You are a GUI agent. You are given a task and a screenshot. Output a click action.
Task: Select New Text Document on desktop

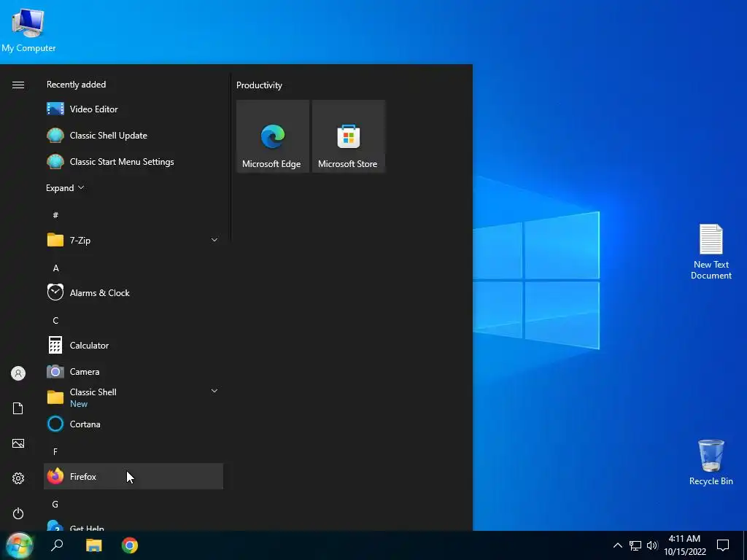click(711, 252)
